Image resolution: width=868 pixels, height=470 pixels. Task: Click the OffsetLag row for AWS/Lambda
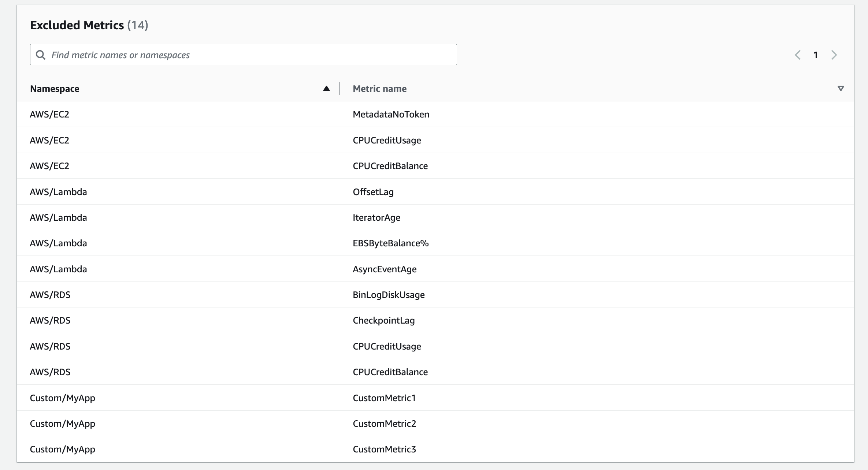pyautogui.click(x=373, y=191)
